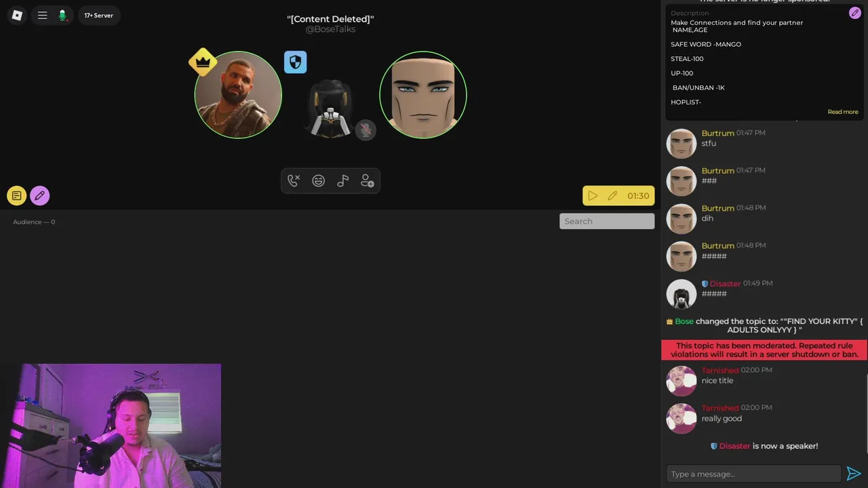The image size is (868, 488).
Task: Click the Burtrum name on 'dih' message
Action: coord(717,208)
